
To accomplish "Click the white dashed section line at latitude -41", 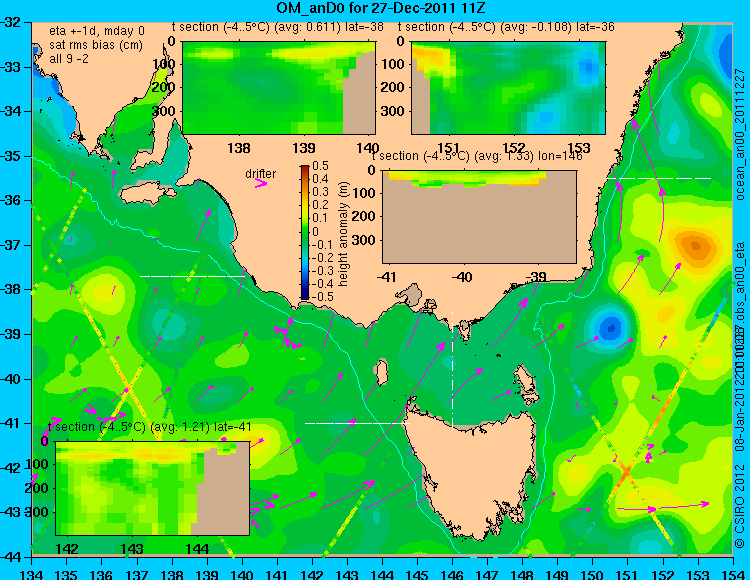I will pos(357,423).
